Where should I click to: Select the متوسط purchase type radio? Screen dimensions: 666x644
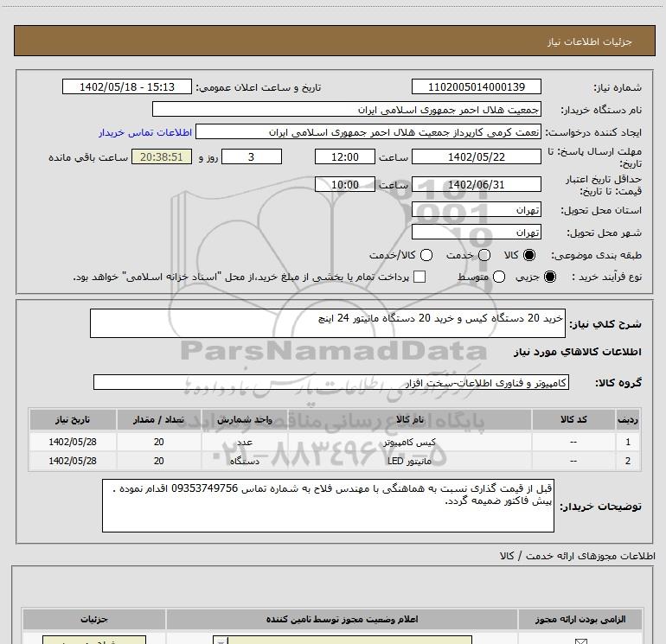pos(499,277)
